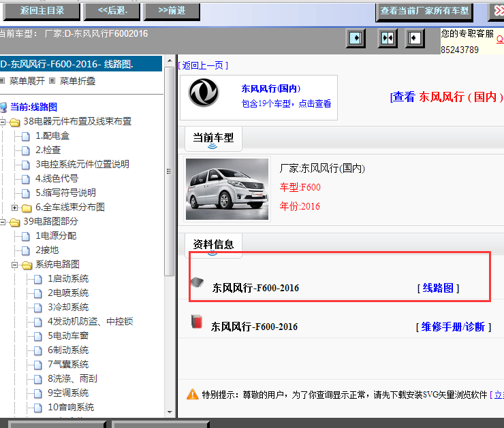Click page icon beside 1启动系统

(x=38, y=280)
